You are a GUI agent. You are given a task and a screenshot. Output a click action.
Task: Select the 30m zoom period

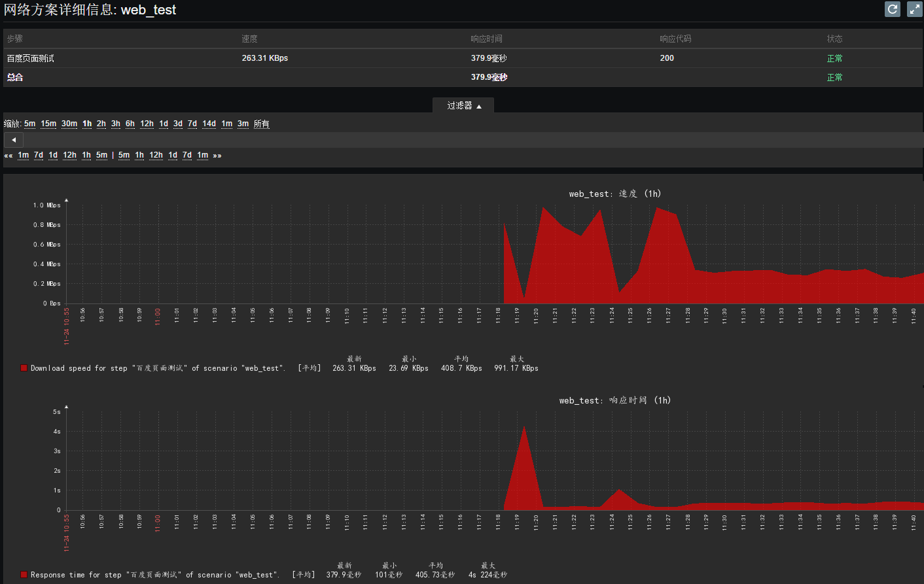coord(69,124)
